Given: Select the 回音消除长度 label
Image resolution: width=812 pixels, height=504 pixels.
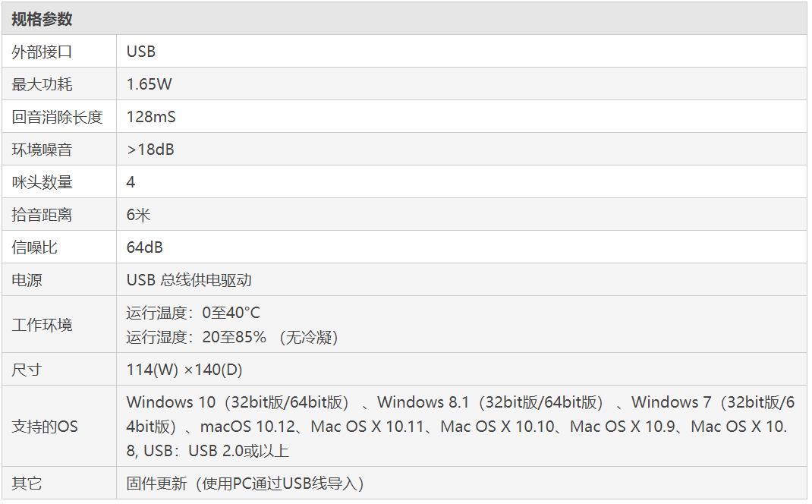Looking at the screenshot, I should tap(57, 117).
